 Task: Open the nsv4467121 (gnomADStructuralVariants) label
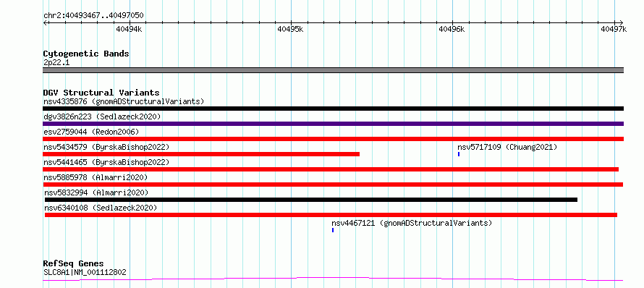412,223
